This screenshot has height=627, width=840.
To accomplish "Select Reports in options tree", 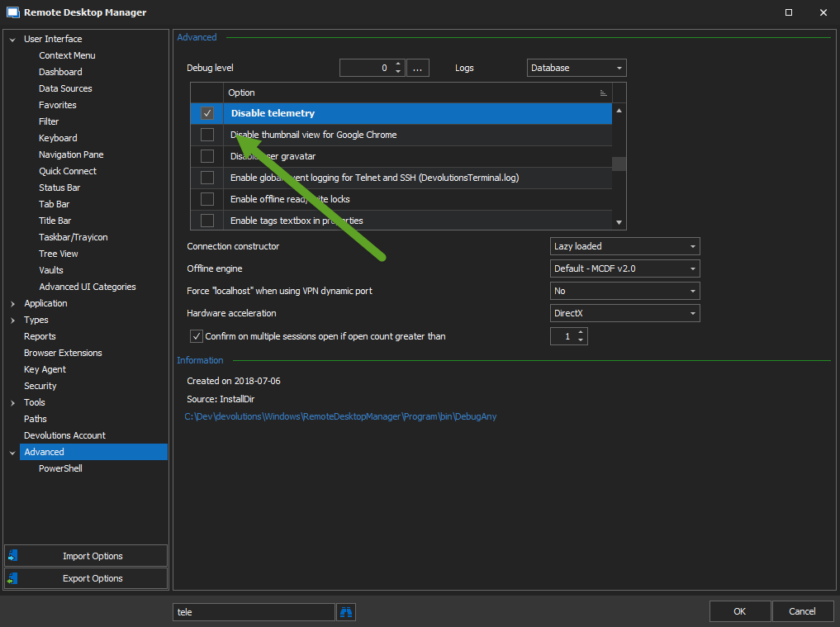I will click(x=40, y=336).
